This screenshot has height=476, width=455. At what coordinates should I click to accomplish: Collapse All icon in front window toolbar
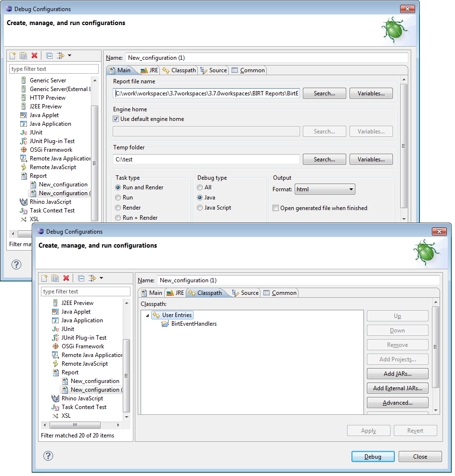click(81, 278)
